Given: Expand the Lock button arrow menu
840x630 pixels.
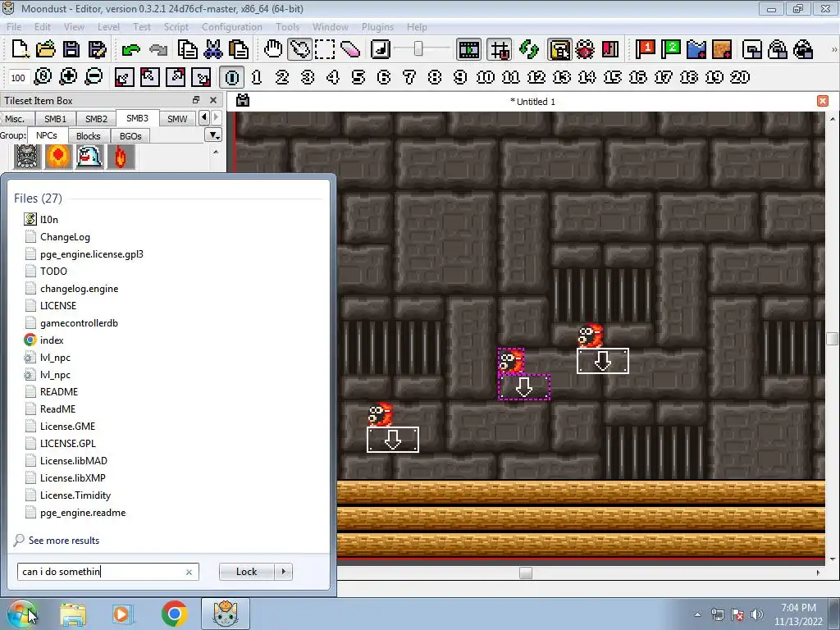Looking at the screenshot, I should pos(283,572).
